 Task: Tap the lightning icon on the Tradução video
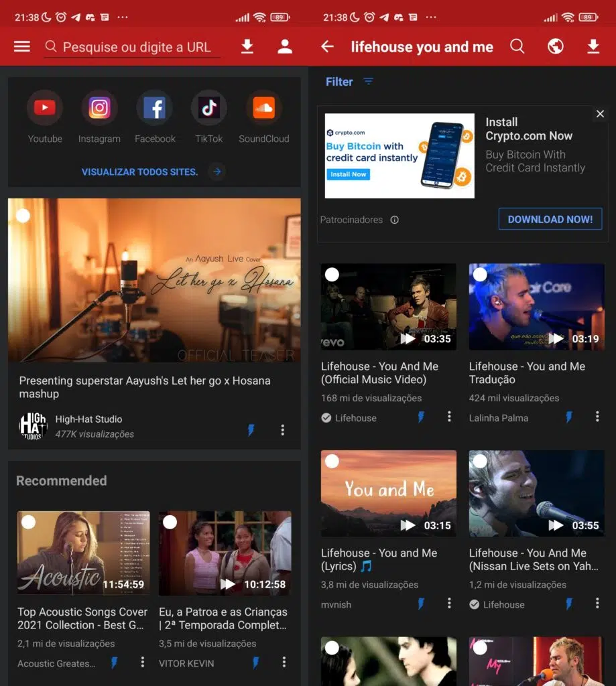click(x=569, y=416)
